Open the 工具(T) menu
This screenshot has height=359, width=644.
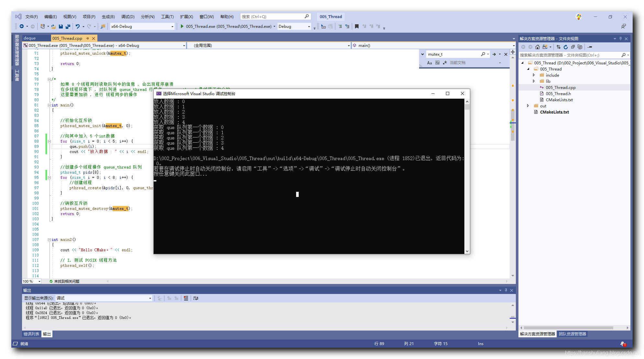[167, 16]
